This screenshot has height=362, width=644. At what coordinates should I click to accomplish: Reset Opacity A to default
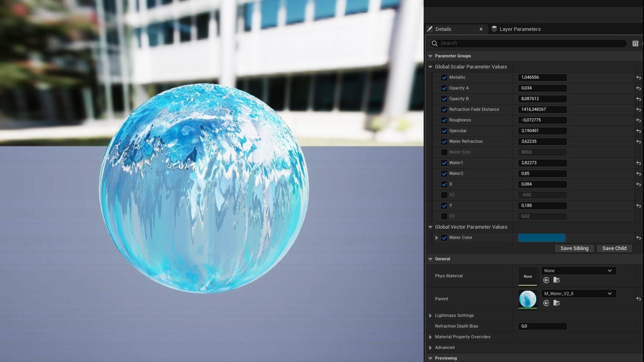[638, 88]
